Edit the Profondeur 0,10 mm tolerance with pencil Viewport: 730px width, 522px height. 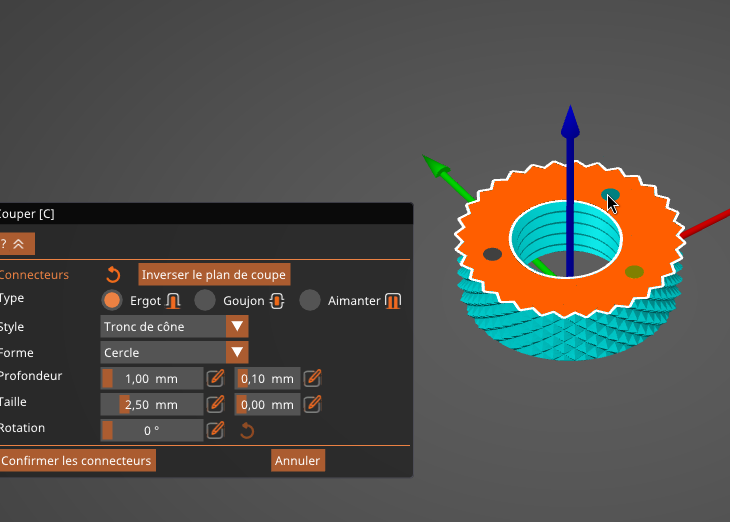point(312,378)
